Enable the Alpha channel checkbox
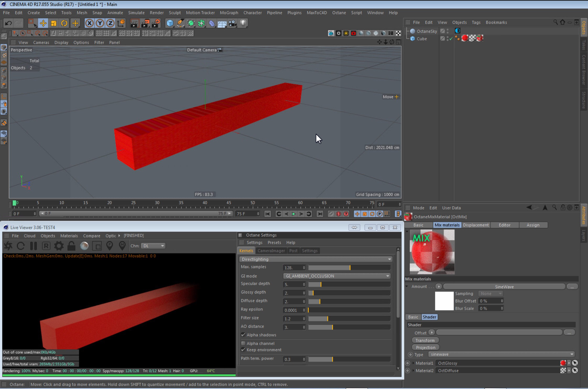The image size is (588, 389). (x=243, y=343)
